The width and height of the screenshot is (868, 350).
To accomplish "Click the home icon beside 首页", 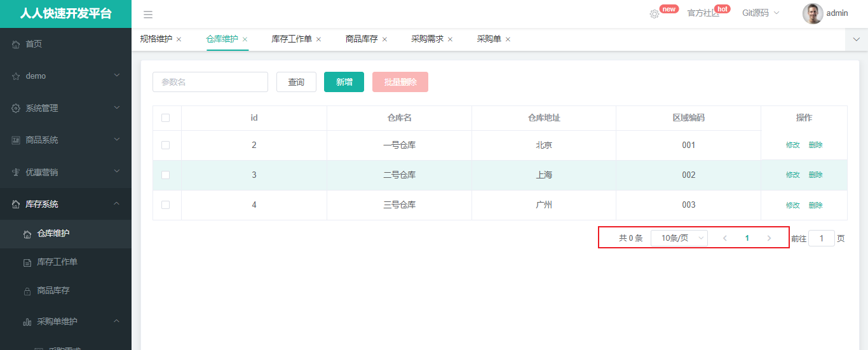I will (x=16, y=44).
